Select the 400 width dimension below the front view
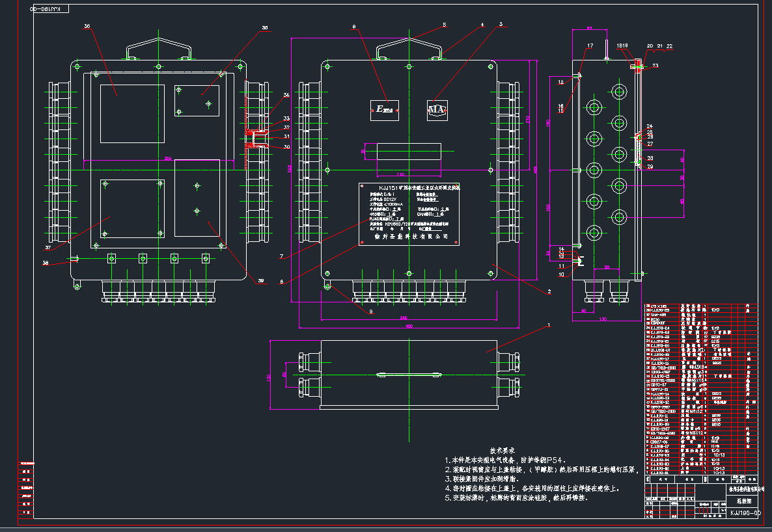 pyautogui.click(x=409, y=326)
